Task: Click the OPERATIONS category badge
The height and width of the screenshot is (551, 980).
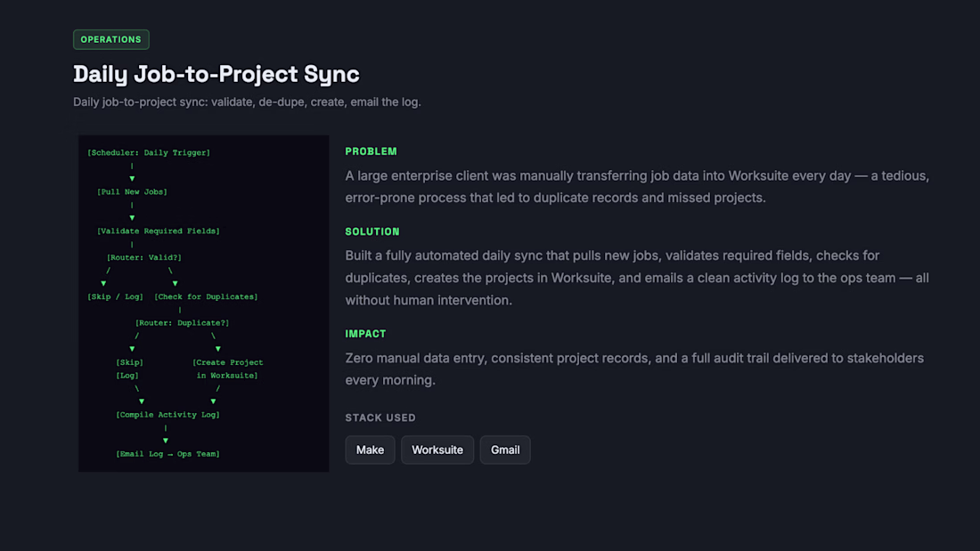Action: click(110, 39)
